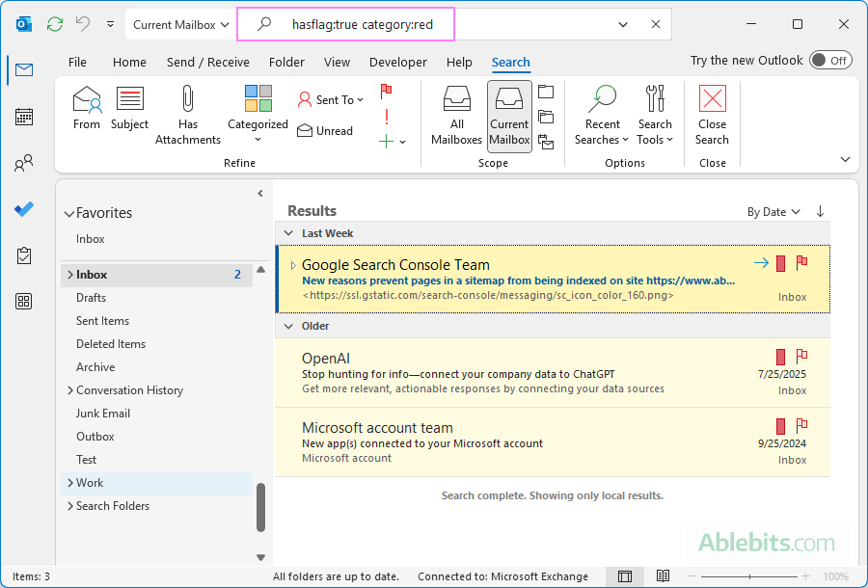868x588 pixels.
Task: Open the Calendar view in sidebar
Action: pos(24,117)
